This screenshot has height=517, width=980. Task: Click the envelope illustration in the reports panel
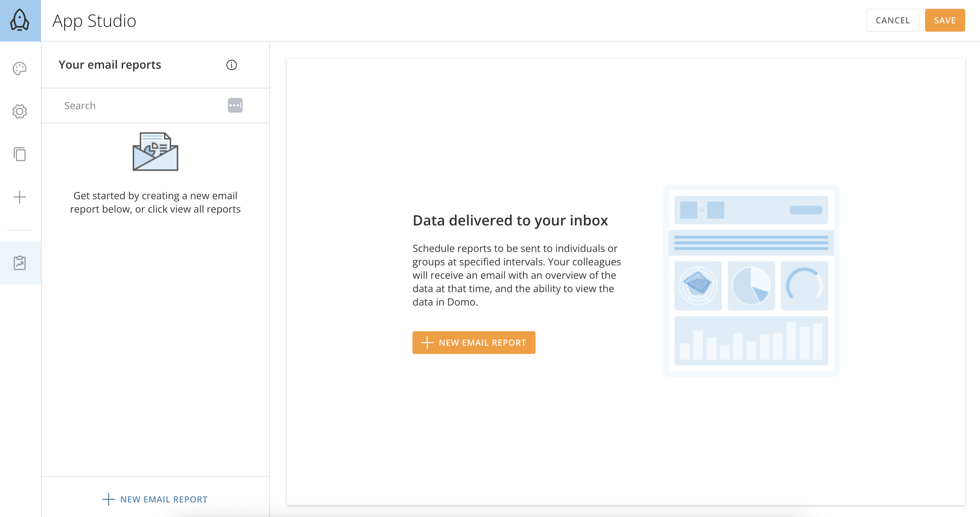pos(155,152)
